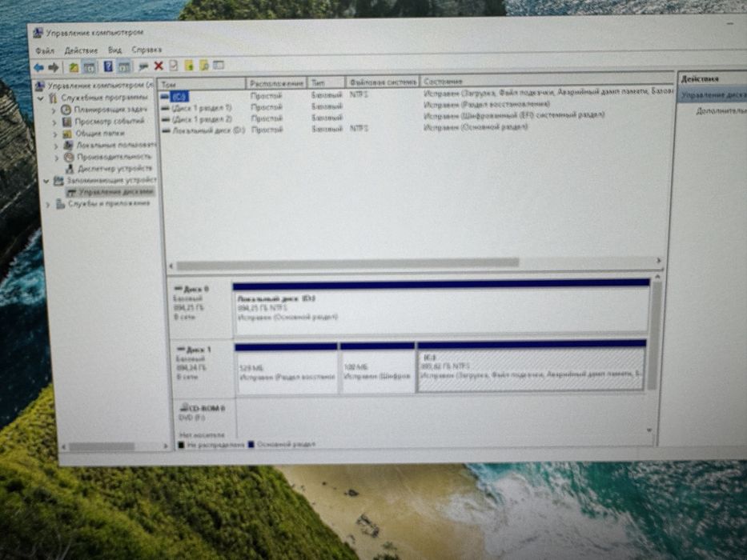Click the Forward arrow in the toolbar

[x=54, y=68]
